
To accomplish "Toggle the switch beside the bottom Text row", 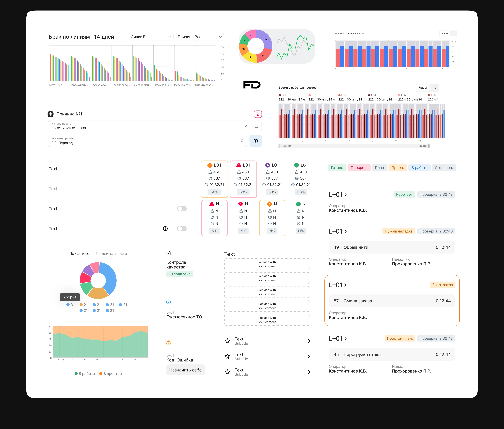I will pos(182,228).
